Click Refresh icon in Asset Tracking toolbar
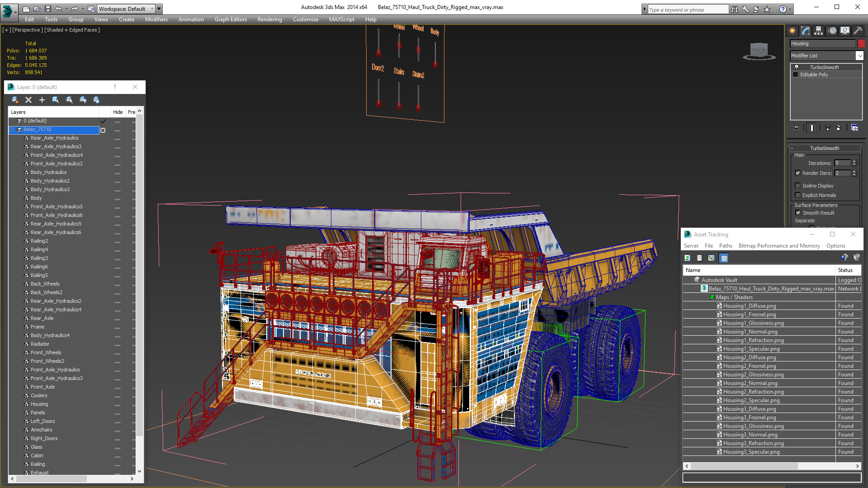The height and width of the screenshot is (488, 868). pos(687,258)
